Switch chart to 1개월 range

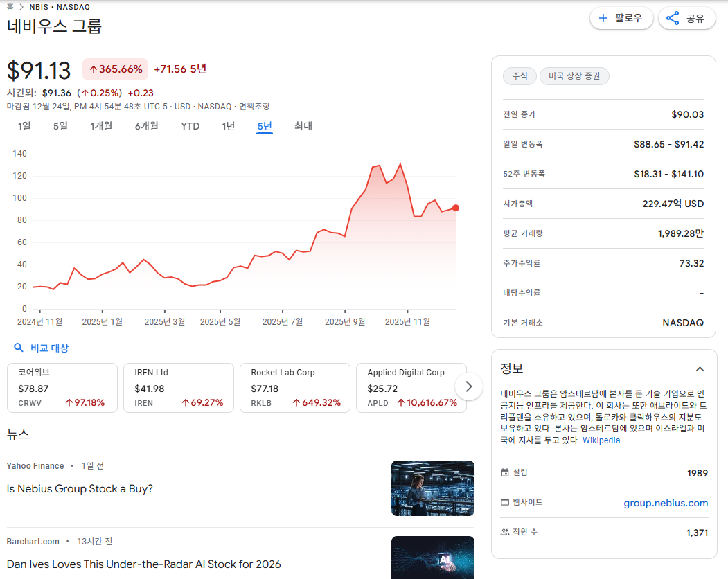click(x=101, y=126)
